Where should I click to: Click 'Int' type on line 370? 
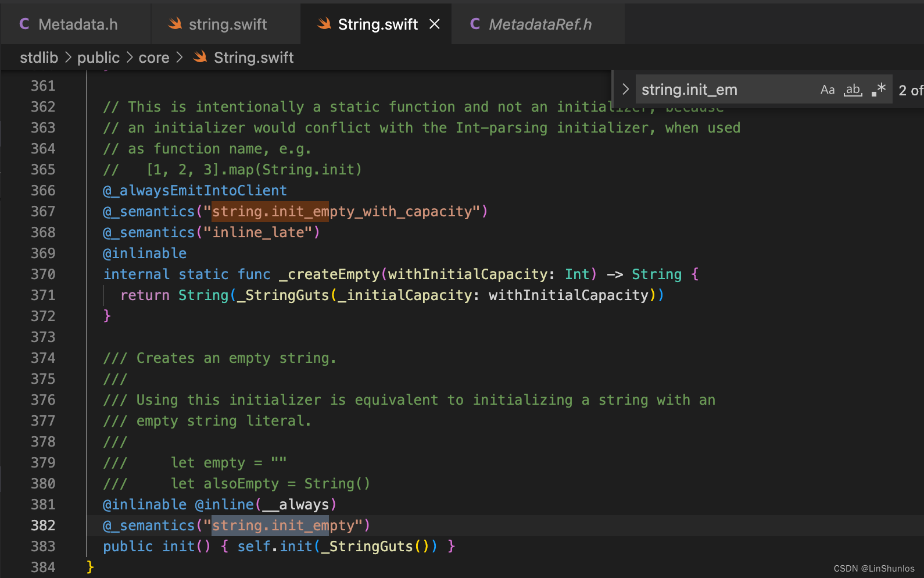click(x=577, y=274)
